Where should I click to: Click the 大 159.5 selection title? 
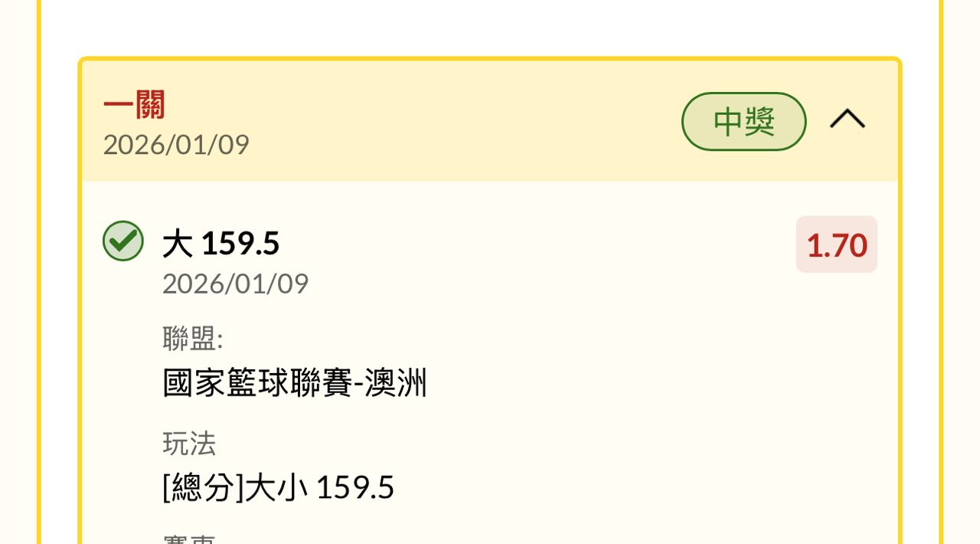221,244
